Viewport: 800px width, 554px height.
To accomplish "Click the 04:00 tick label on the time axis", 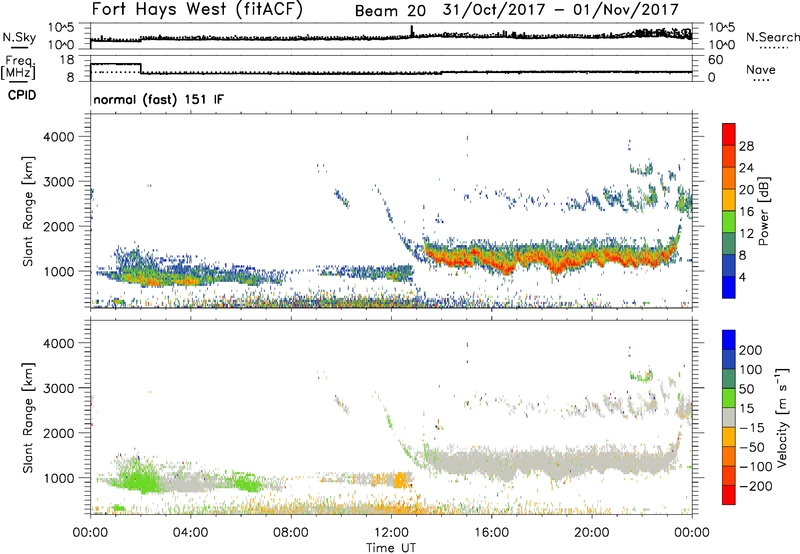I will point(190,533).
